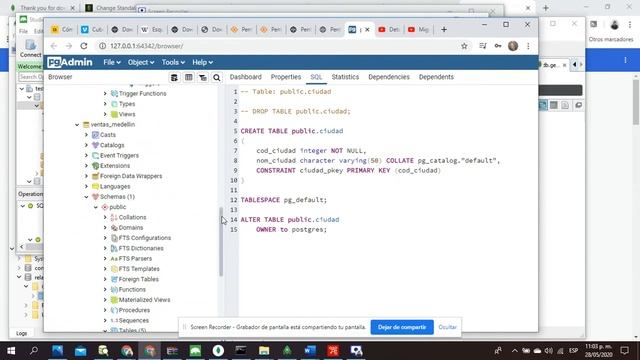Open Mail app from the taskbar
The width and height of the screenshot is (640, 360).
(80, 351)
